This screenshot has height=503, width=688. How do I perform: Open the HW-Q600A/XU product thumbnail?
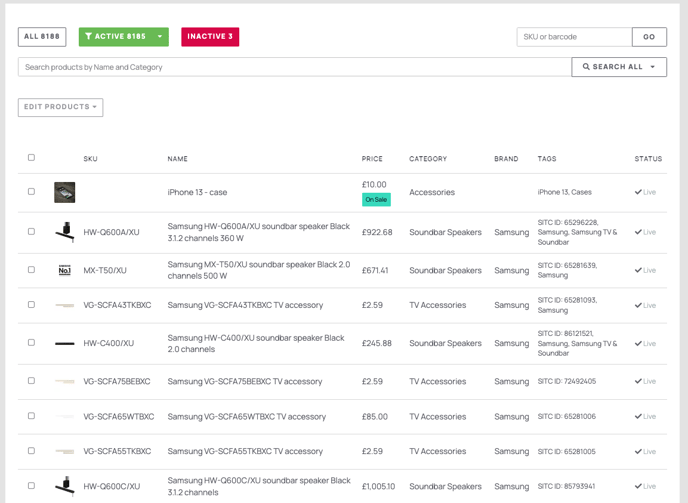[64, 232]
